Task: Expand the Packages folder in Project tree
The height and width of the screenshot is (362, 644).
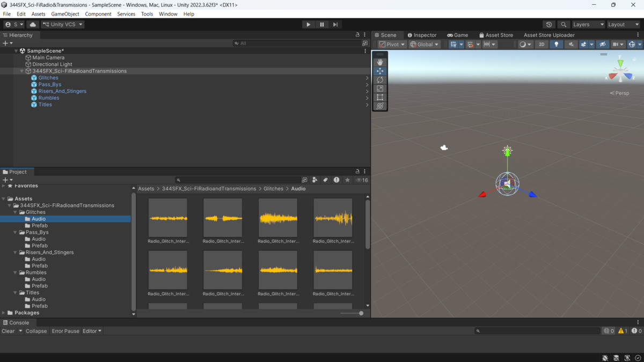Action: (4, 313)
